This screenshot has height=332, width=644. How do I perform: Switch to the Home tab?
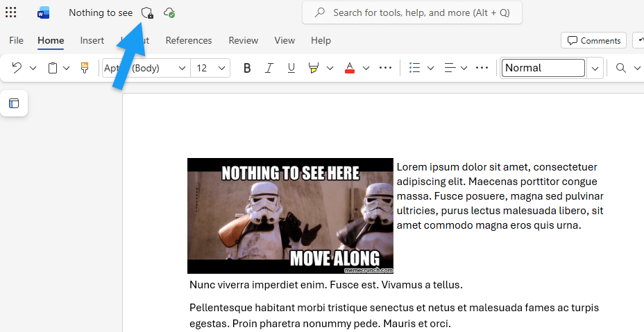[51, 40]
